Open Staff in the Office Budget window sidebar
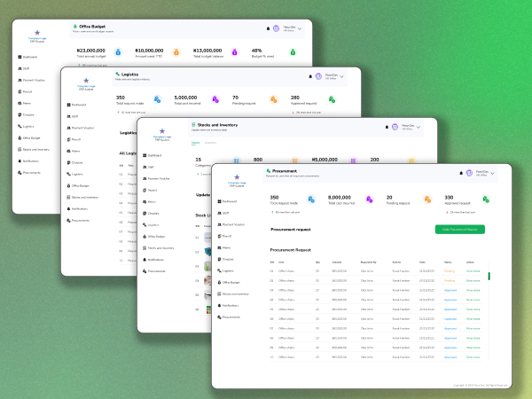The width and height of the screenshot is (532, 399). tap(24, 68)
